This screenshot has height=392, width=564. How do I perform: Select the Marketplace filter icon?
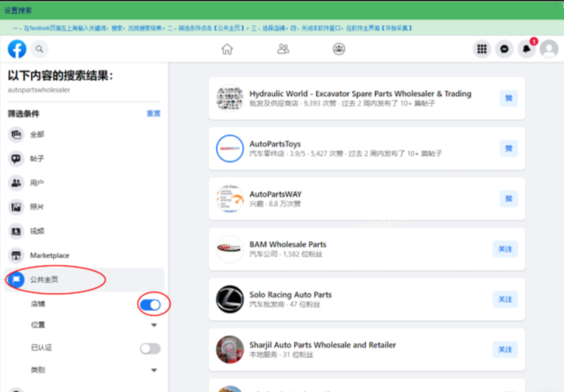click(16, 255)
